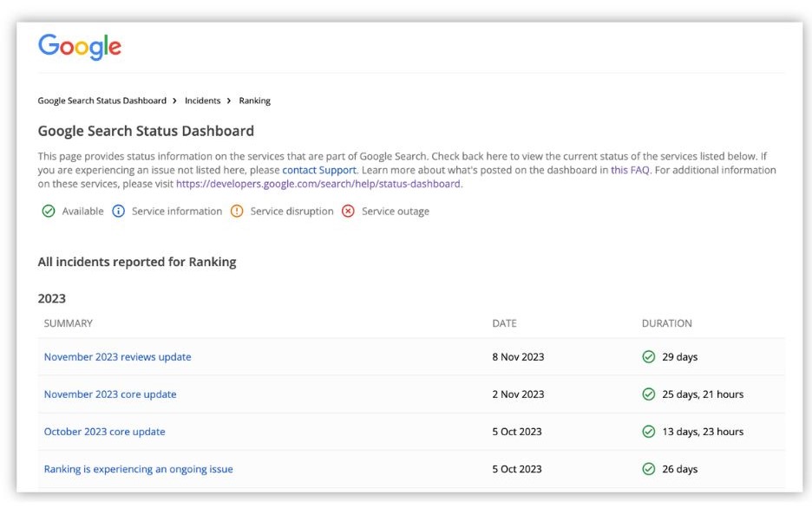
Task: Click the red Service outage legend icon
Action: [x=348, y=212]
